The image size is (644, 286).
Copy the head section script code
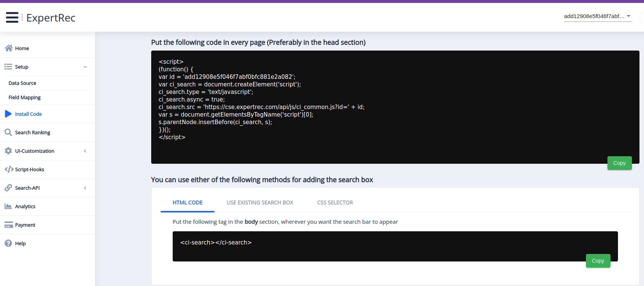tap(619, 163)
